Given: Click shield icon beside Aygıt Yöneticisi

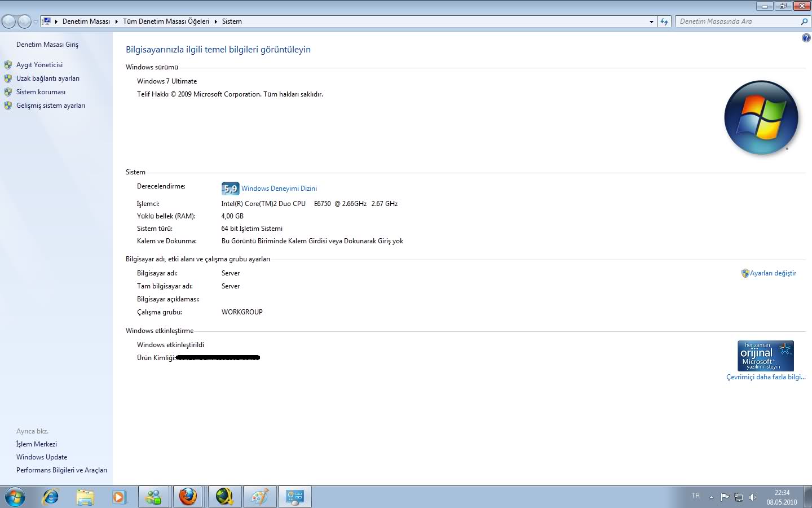Looking at the screenshot, I should coord(8,65).
